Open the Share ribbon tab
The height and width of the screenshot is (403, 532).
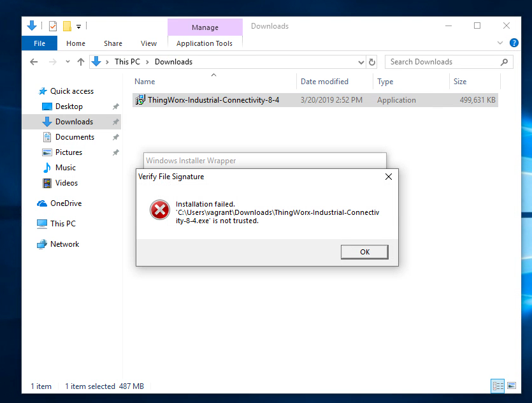pyautogui.click(x=113, y=43)
